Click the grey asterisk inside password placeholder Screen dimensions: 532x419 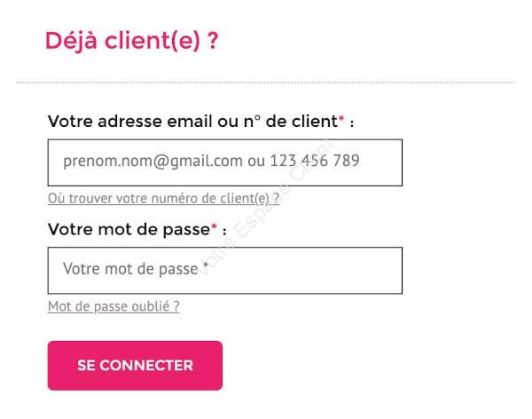[206, 265]
